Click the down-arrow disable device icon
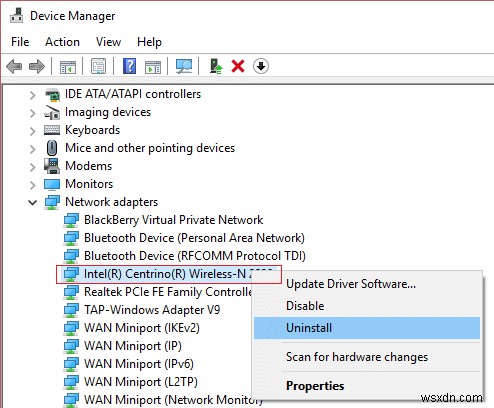Screen dimensions: 494x408 point(261,66)
